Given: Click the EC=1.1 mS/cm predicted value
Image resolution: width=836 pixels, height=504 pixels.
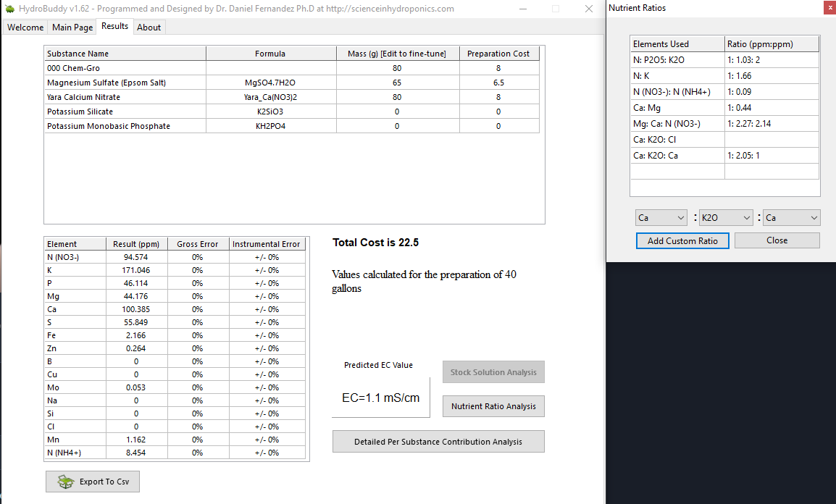Looking at the screenshot, I should (380, 398).
